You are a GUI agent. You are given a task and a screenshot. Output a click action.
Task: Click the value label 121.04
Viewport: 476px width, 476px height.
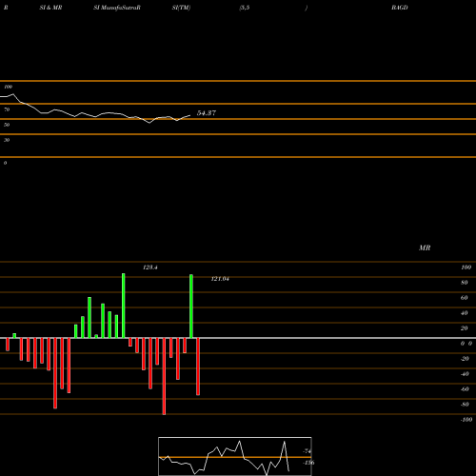pyautogui.click(x=220, y=279)
